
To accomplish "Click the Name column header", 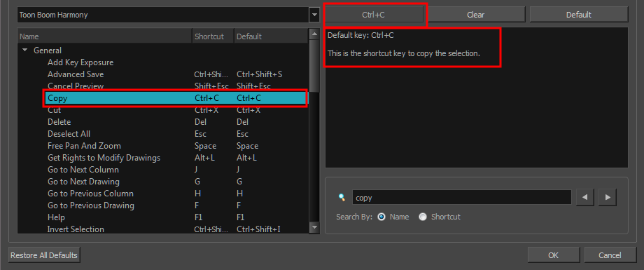I will pyautogui.click(x=105, y=36).
